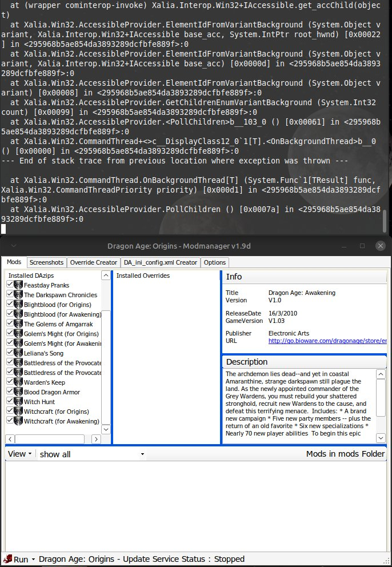This screenshot has height=567, width=392.
Task: Uncheck the Witch Hunt checkbox
Action: (x=10, y=401)
